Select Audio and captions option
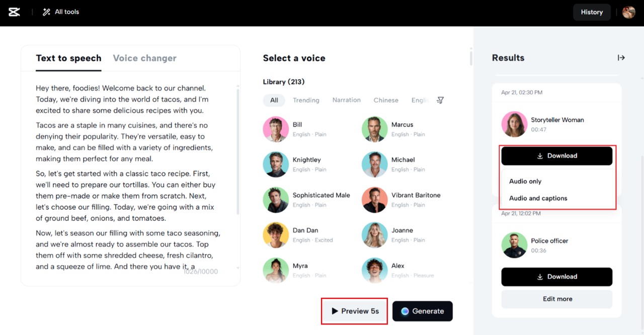Viewport: 644px width, 335px height. 538,198
